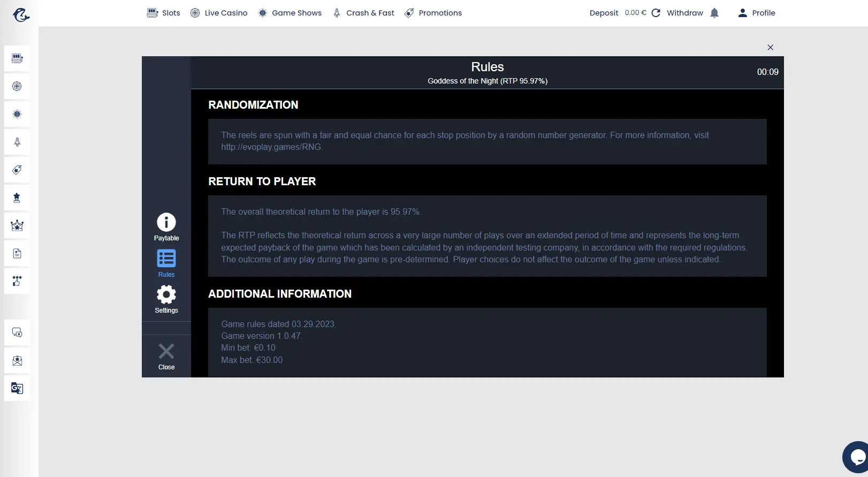Click the RETURN TO PLAYER heading
868x477 pixels.
click(x=262, y=181)
